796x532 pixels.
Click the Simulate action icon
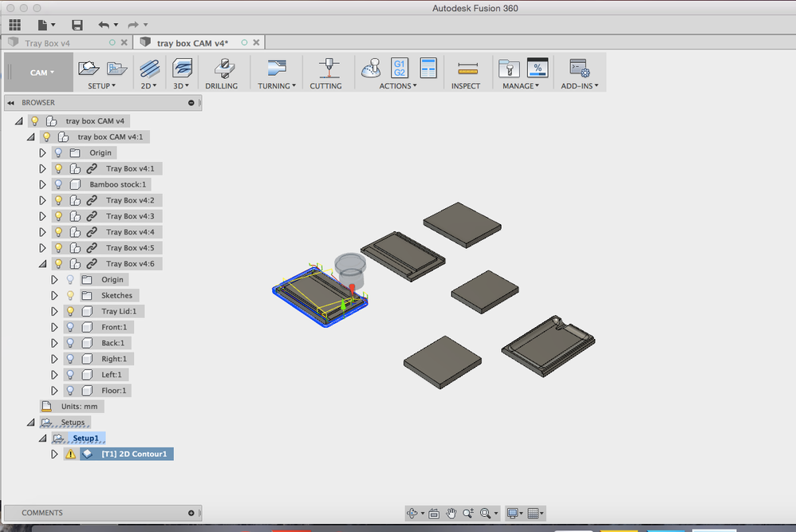click(371, 68)
